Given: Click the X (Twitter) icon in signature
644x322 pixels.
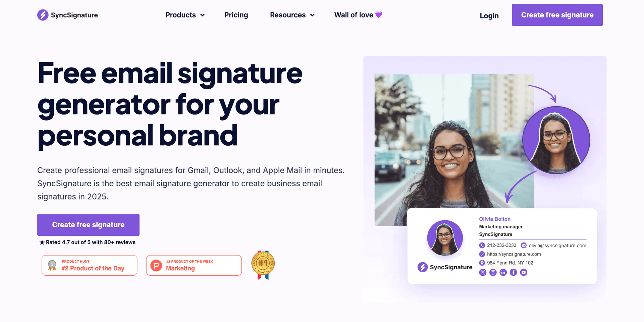Looking at the screenshot, I should (483, 272).
